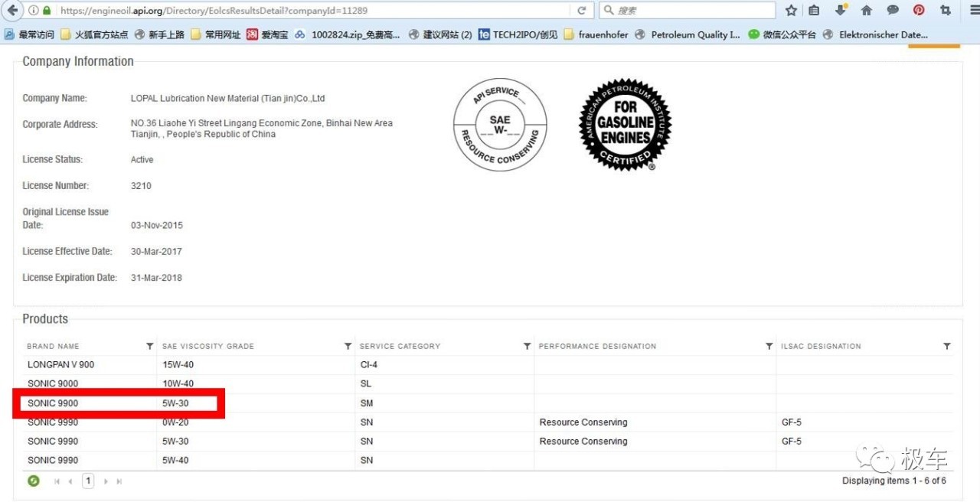
Task: Select page 1 in the grid pager
Action: 88,481
